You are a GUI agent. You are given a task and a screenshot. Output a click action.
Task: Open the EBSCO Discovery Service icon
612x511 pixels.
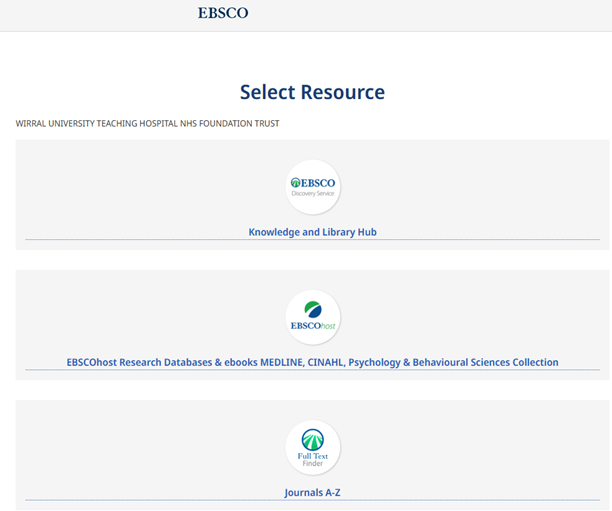pos(313,187)
